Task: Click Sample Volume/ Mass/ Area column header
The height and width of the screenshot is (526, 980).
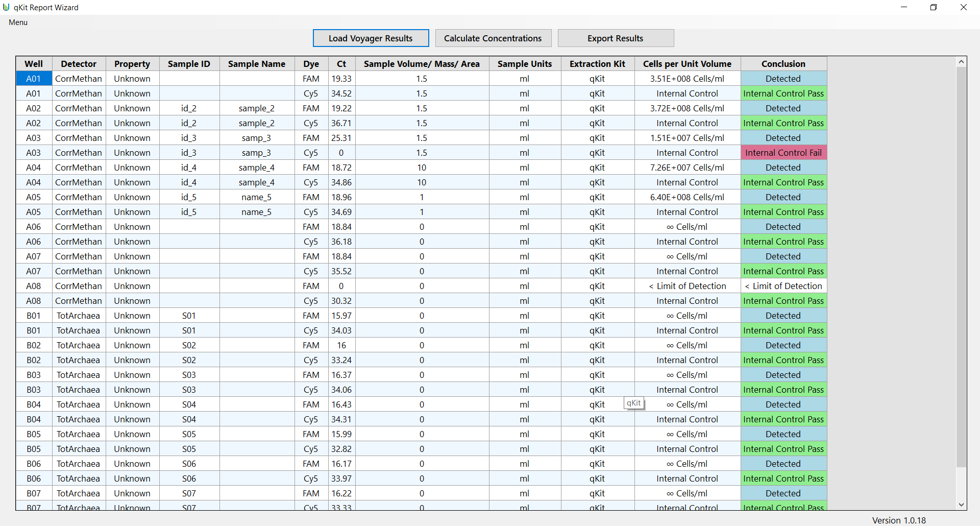Action: coord(422,64)
